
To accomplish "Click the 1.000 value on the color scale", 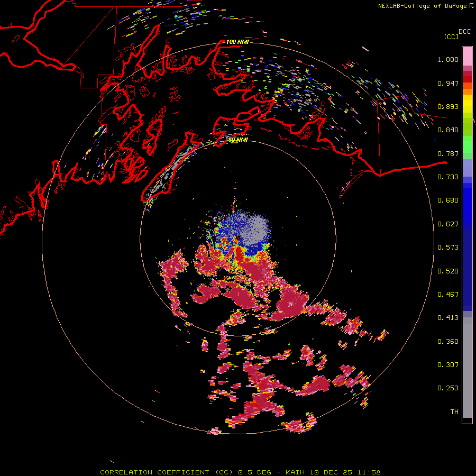I will (448, 59).
